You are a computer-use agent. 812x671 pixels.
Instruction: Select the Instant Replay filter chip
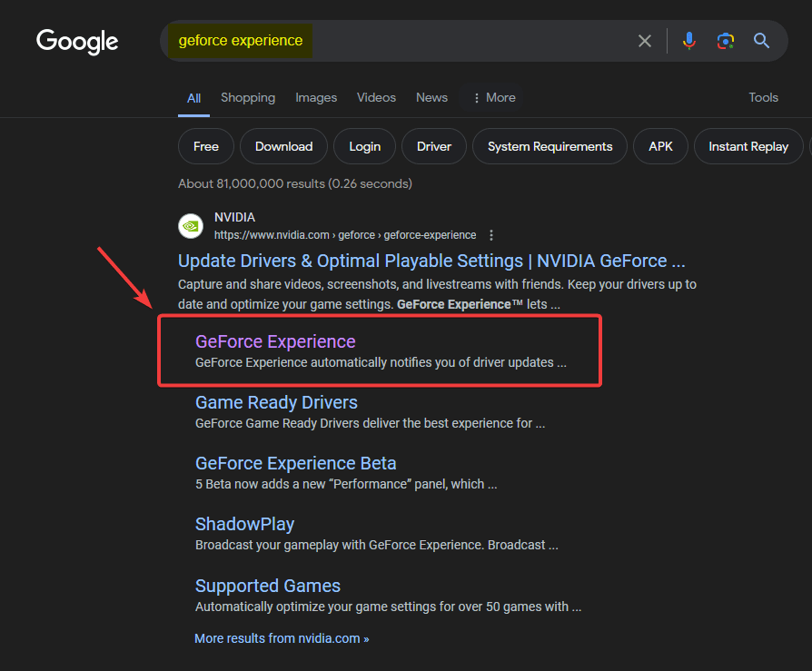748,146
